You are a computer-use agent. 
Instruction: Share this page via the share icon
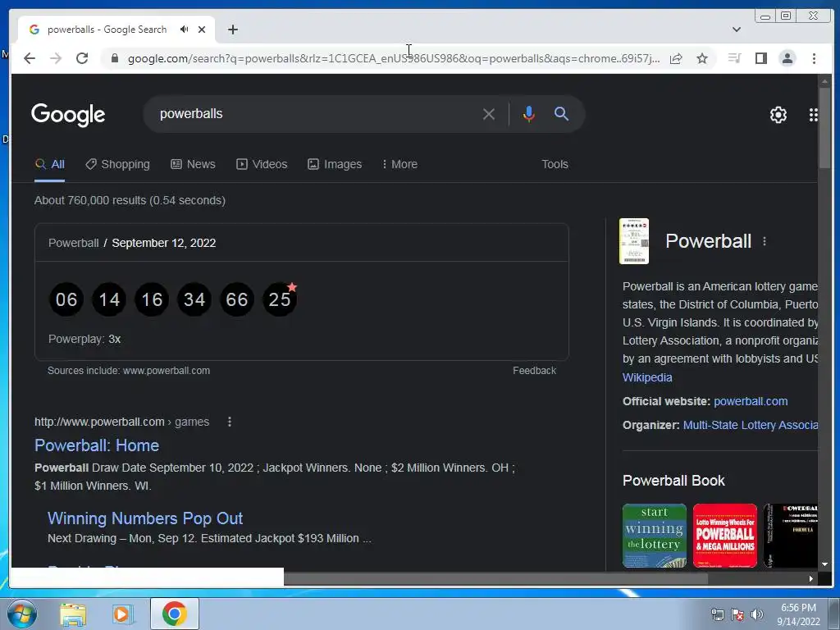point(676,58)
